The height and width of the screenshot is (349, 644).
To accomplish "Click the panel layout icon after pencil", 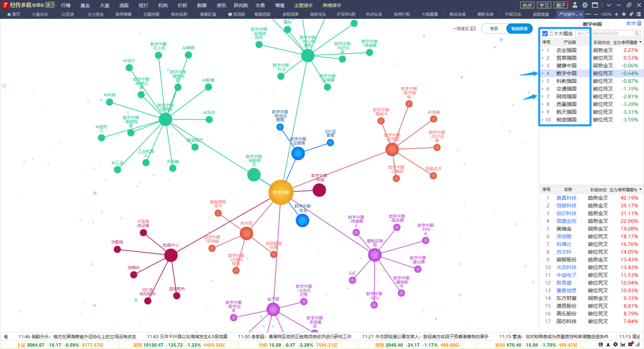I will (x=638, y=15).
